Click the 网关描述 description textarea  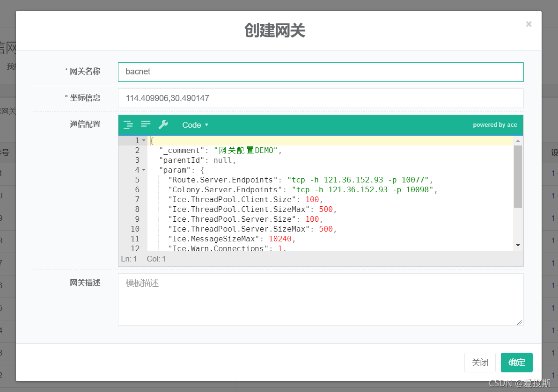coord(320,299)
